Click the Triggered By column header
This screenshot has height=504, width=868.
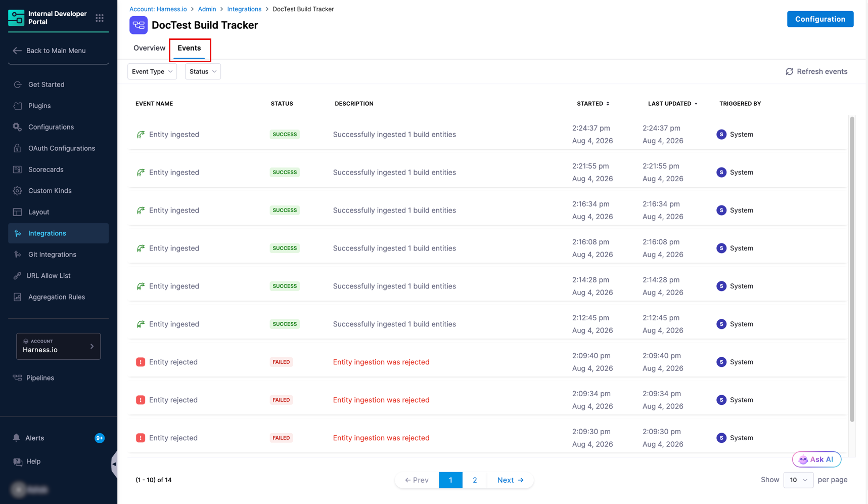click(740, 104)
